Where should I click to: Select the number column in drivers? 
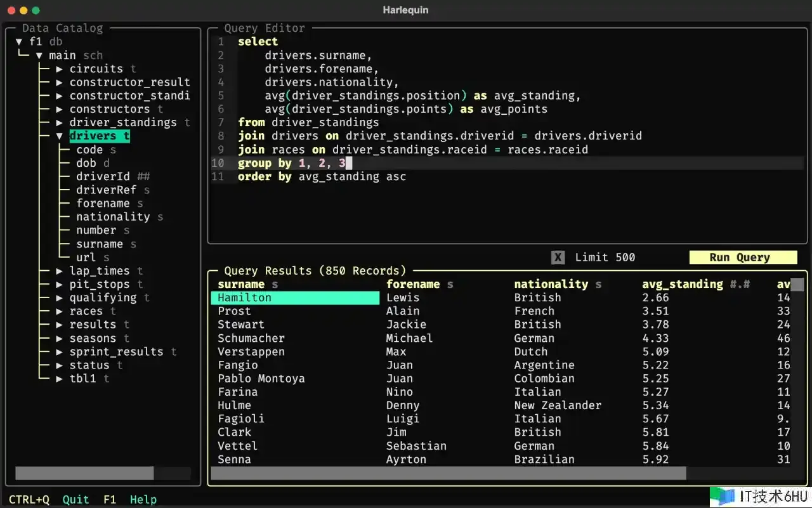[x=103, y=230]
